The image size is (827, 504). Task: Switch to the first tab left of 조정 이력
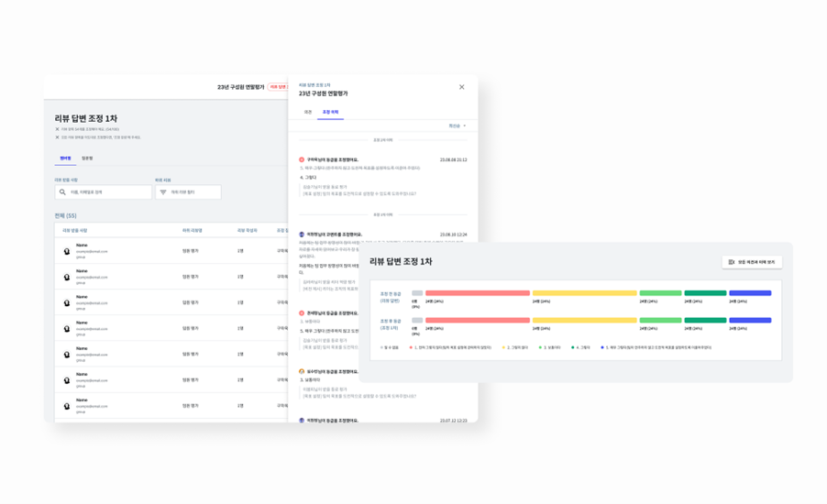pos(308,112)
